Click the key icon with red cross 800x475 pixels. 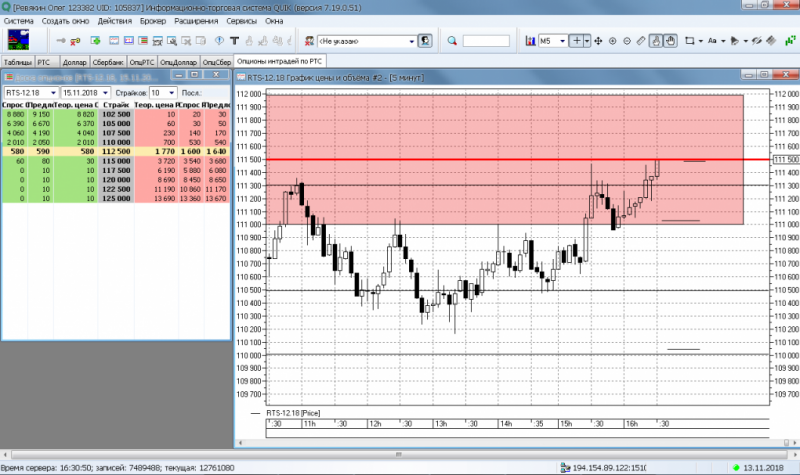tap(76, 41)
